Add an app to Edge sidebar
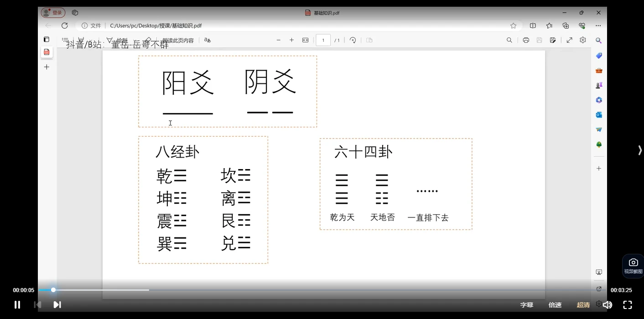Image resolution: width=644 pixels, height=319 pixels. pos(599,169)
